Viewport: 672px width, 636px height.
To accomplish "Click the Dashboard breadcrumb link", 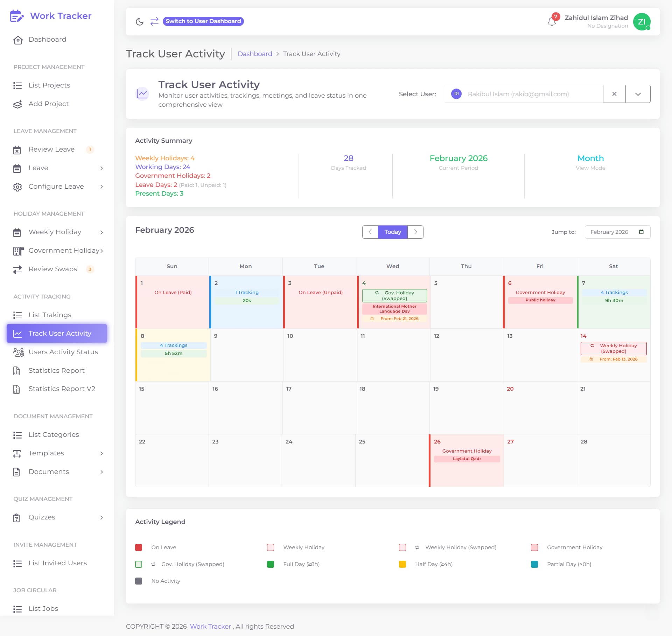I will pyautogui.click(x=255, y=54).
